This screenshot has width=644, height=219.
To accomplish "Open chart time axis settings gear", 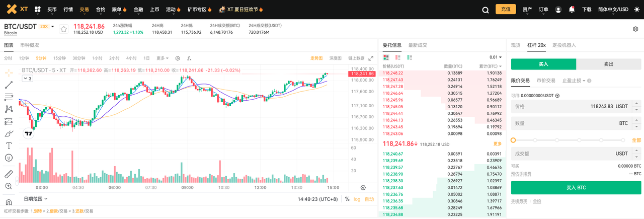I will point(363,187).
